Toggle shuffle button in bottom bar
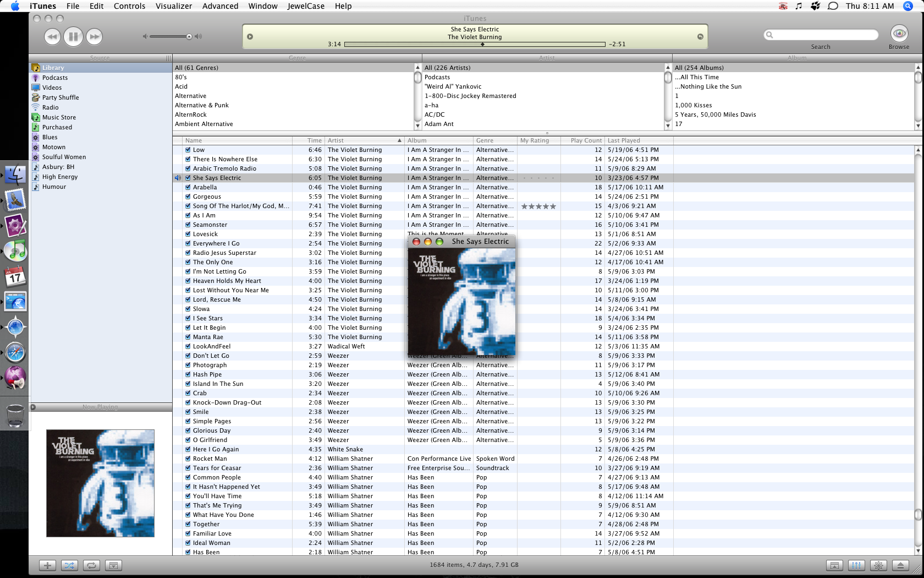This screenshot has width=924, height=578. coord(69,565)
